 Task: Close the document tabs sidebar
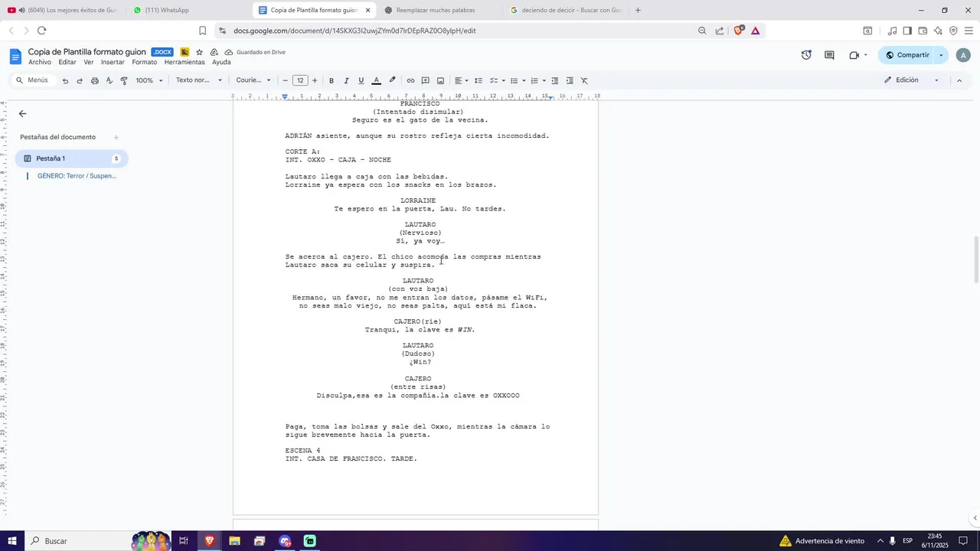pyautogui.click(x=22, y=113)
